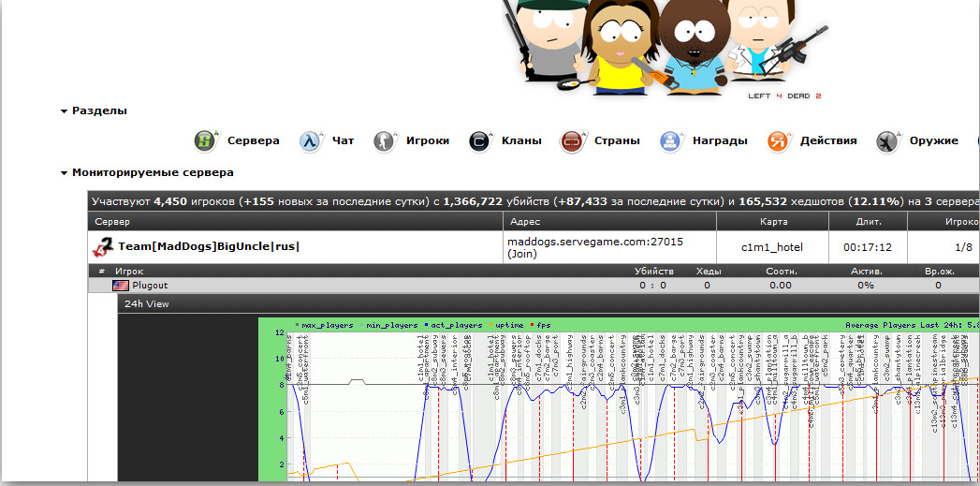The image size is (980, 486).
Task: Open the Сервера section icon
Action: click(205, 141)
